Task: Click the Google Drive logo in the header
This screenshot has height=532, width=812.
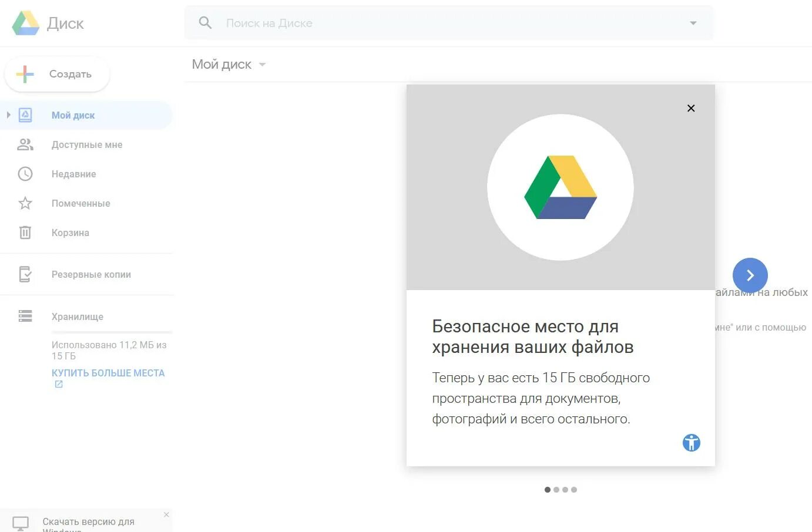Action: click(x=26, y=23)
